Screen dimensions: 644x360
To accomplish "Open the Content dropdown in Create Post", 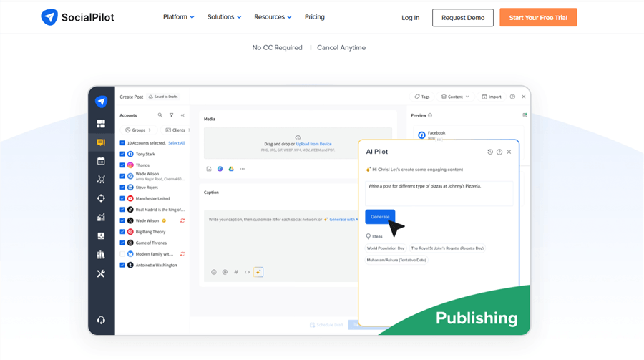I will 455,97.
